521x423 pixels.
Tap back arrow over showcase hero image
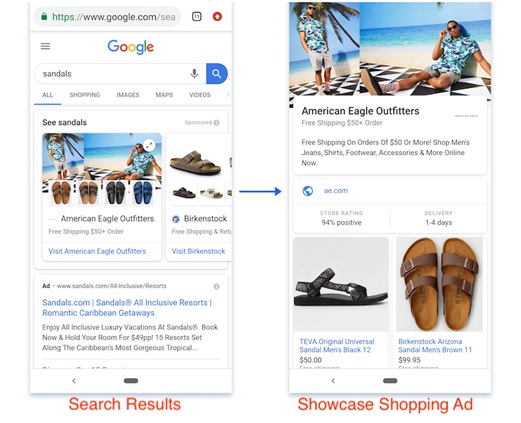tap(303, 16)
